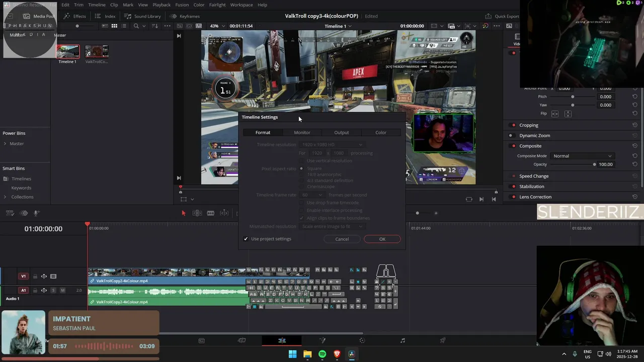Open the media pool sort dropdown

(155, 26)
